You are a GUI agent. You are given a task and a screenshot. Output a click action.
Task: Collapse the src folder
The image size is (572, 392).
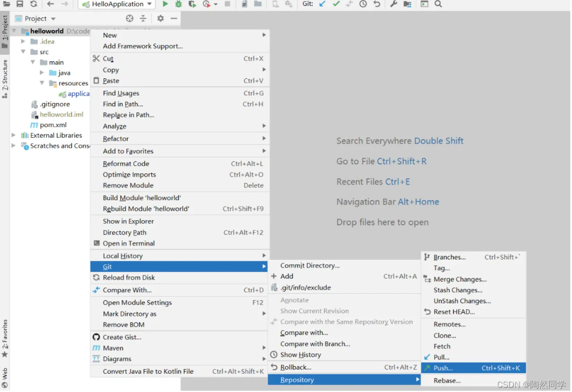23,52
